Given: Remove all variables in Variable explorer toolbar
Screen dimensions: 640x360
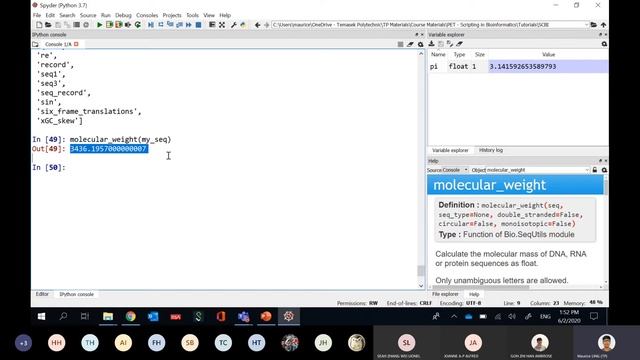Looking at the screenshot, I should point(460,44).
